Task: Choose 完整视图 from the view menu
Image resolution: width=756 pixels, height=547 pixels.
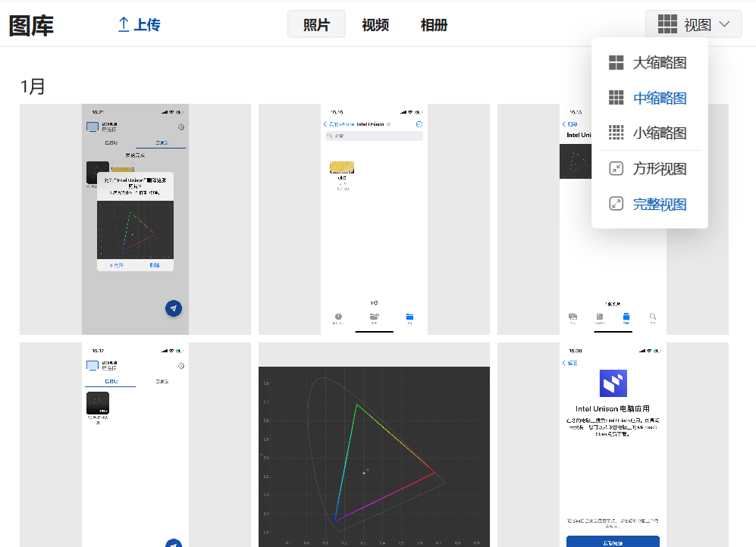Action: pos(660,204)
